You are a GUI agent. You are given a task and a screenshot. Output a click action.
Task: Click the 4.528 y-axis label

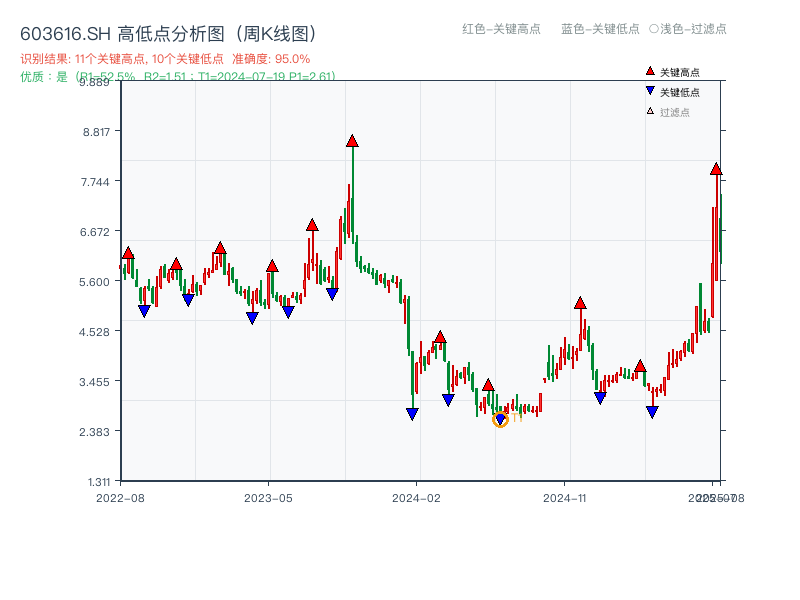(x=94, y=332)
